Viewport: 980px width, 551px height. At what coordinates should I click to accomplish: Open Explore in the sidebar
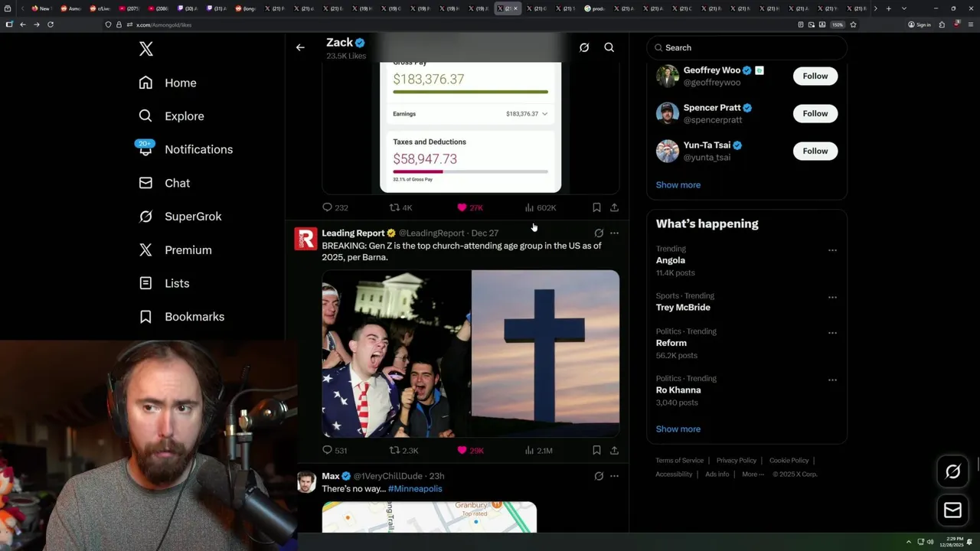(x=171, y=116)
